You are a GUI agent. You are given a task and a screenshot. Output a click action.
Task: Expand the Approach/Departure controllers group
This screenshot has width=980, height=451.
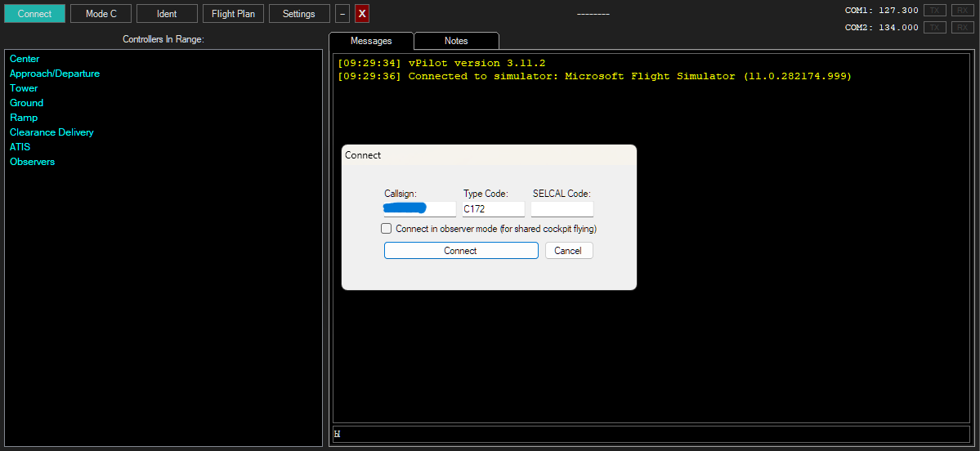(55, 74)
